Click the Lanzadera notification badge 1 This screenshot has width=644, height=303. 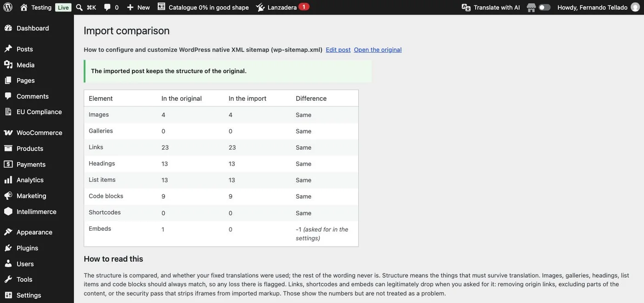click(x=304, y=7)
